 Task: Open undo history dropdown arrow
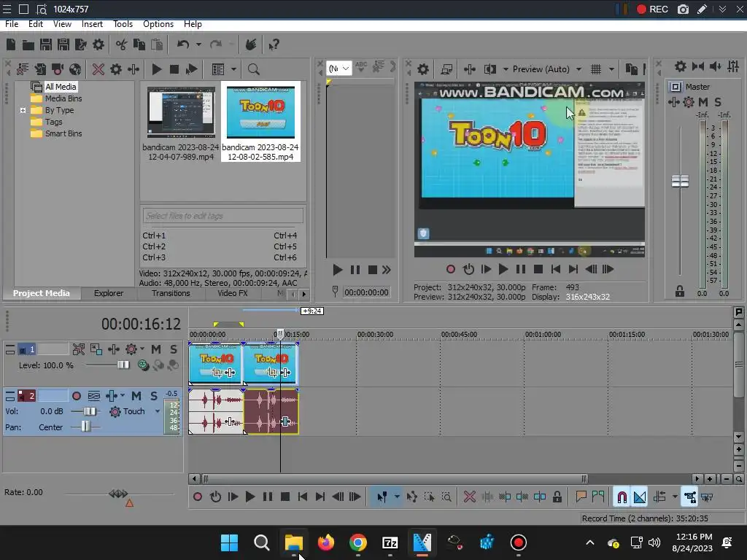(x=198, y=44)
